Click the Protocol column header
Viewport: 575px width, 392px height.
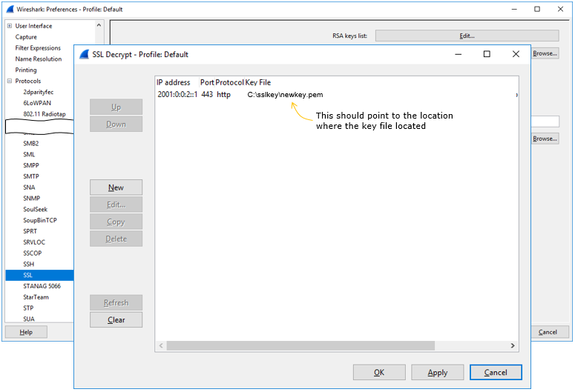(x=229, y=82)
